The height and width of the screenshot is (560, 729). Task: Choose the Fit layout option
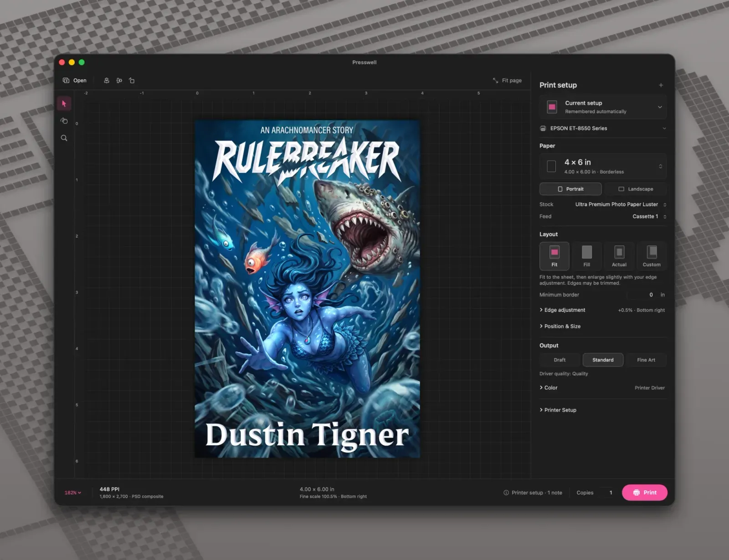click(554, 256)
